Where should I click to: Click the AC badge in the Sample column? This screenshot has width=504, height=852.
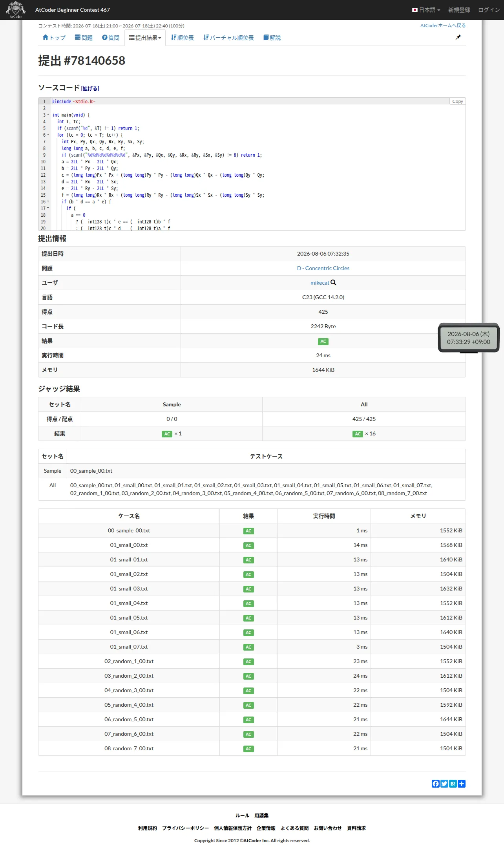point(167,434)
